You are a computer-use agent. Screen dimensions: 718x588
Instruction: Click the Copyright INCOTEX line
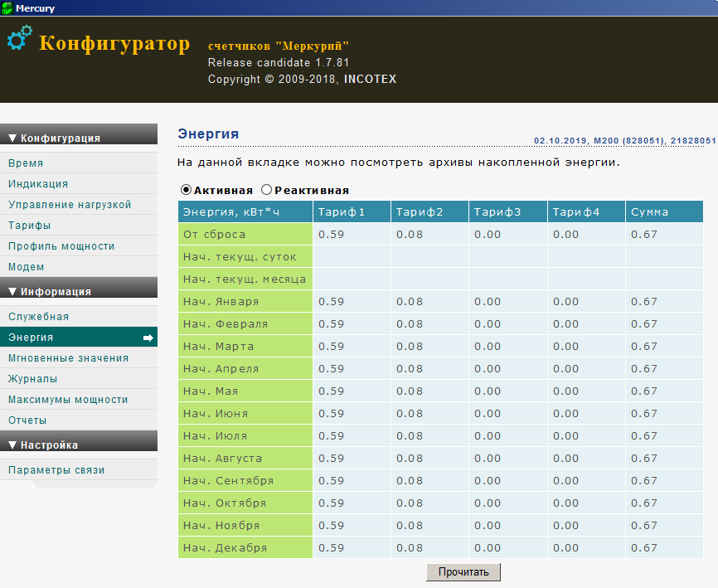303,80
